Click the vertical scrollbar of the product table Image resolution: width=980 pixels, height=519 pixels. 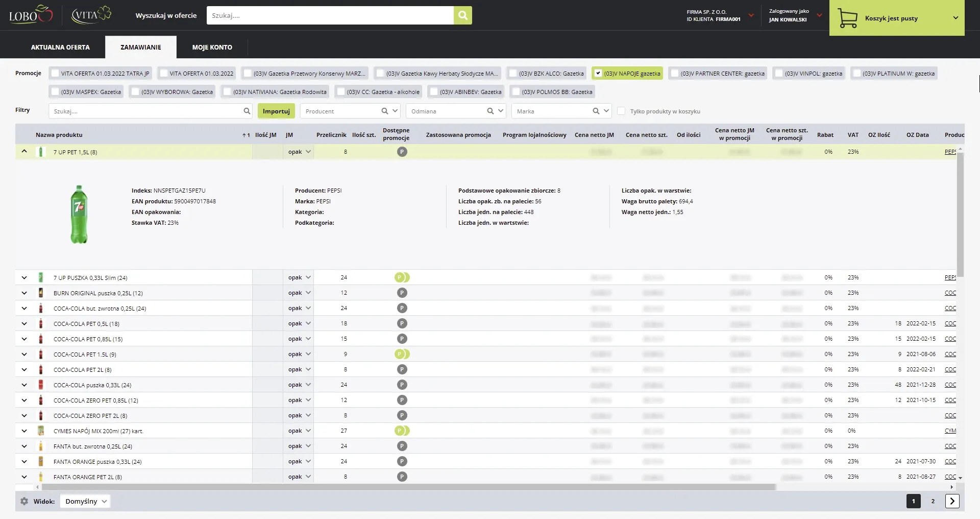pos(960,215)
